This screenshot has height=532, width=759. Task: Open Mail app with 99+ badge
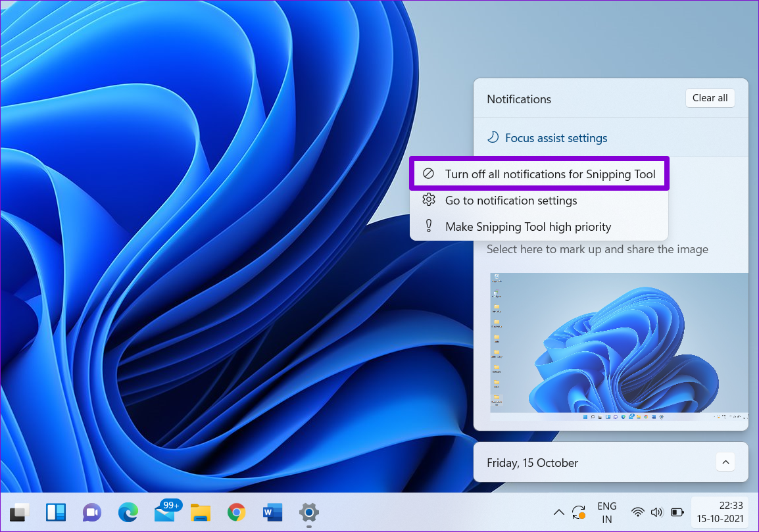pyautogui.click(x=164, y=512)
